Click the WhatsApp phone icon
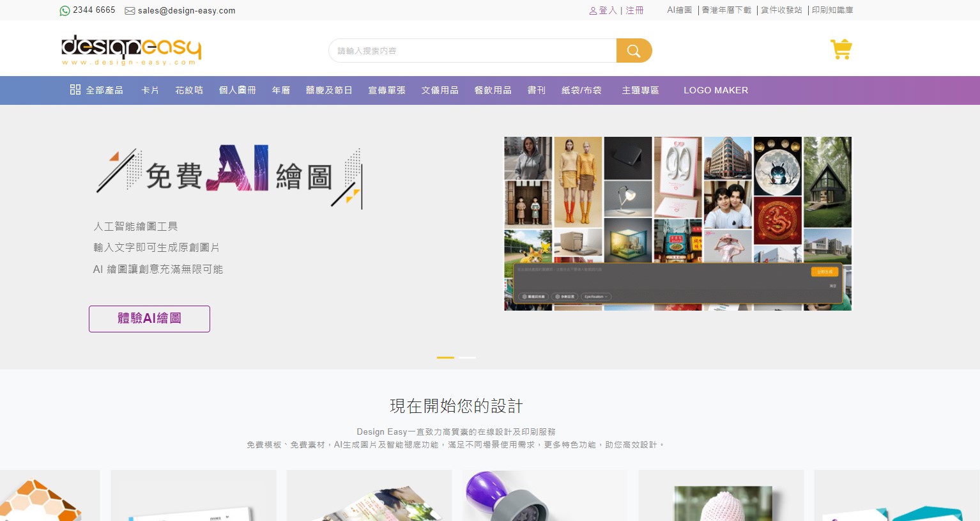This screenshot has width=980, height=521. pos(65,11)
